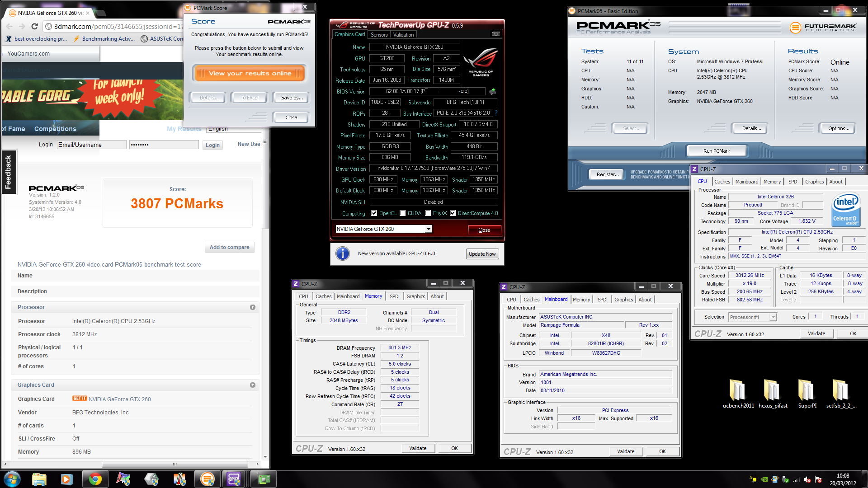Switch to CPU-Z purple chip taskbar icon
Viewport: 868px width, 488px height.
[234, 479]
